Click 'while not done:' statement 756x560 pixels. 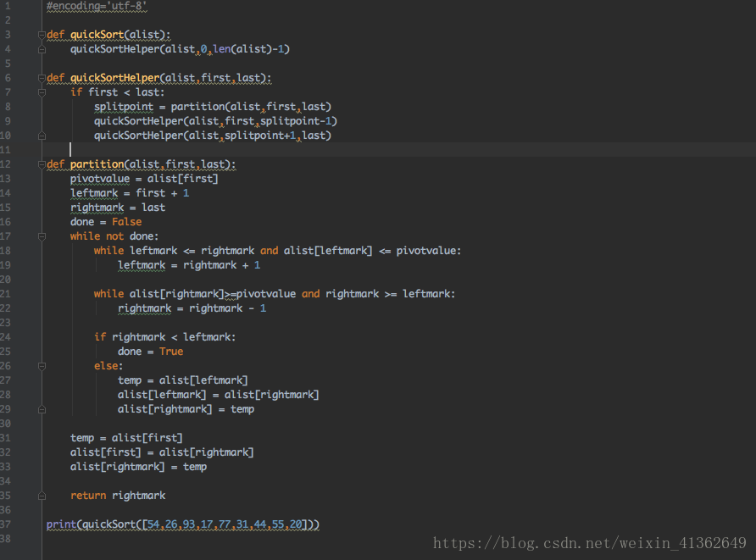pyautogui.click(x=114, y=236)
